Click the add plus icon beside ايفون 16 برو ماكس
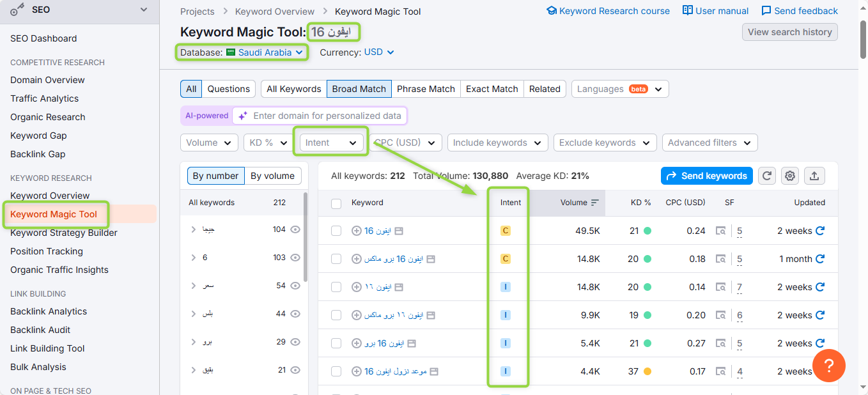868x395 pixels. pos(356,259)
